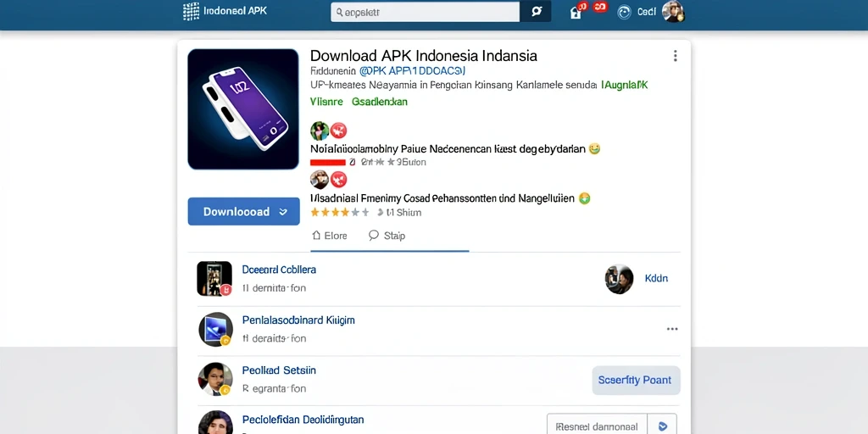
Task: Click the arrow button beside Resneel damnonaal
Action: [x=662, y=426]
